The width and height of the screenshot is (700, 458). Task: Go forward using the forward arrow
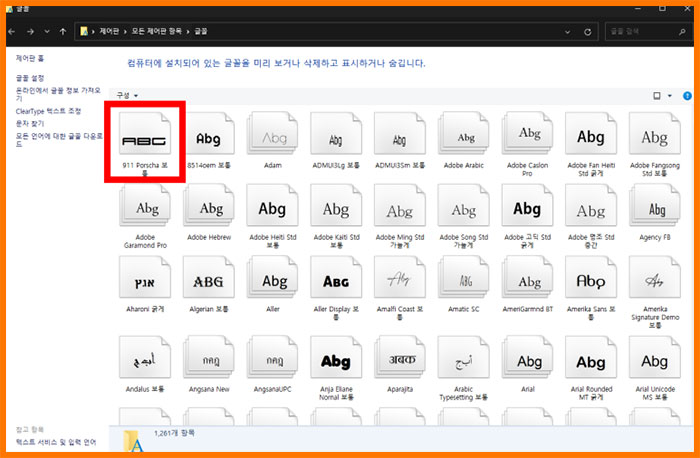point(30,32)
